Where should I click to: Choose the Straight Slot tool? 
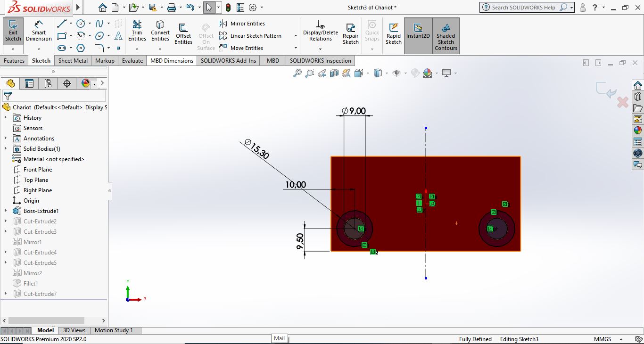(61, 48)
